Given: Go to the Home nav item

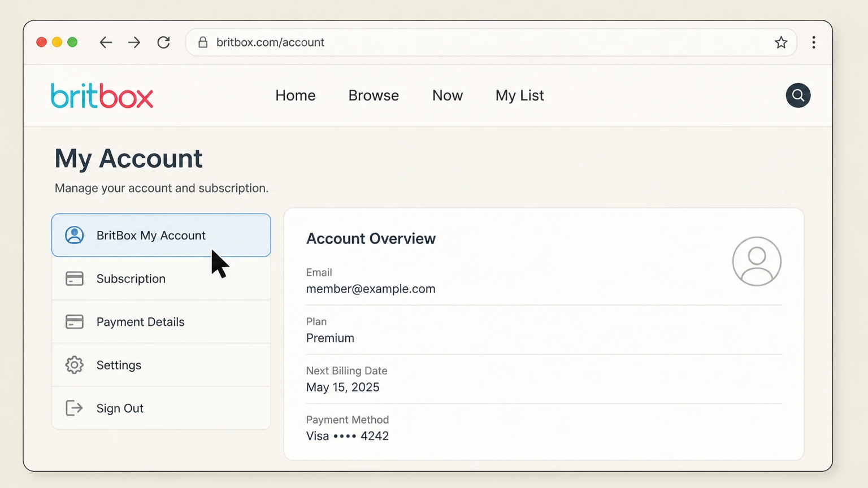Looking at the screenshot, I should pos(296,95).
